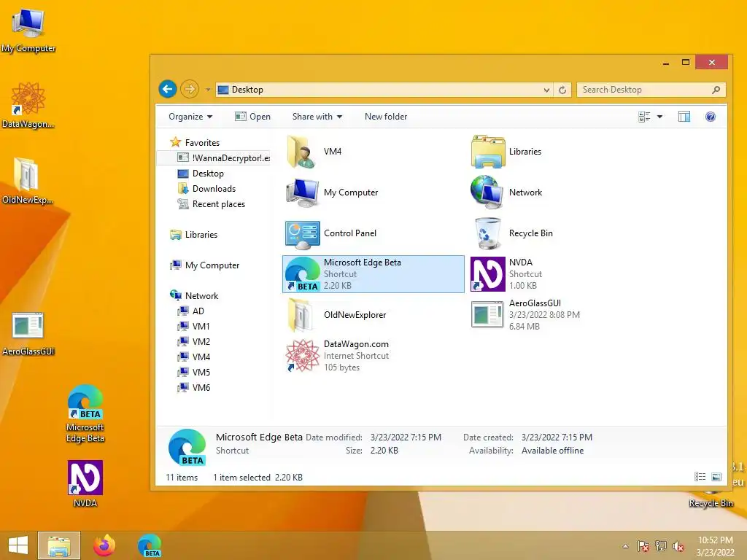This screenshot has height=560, width=747.
Task: Select VM5 under Network
Action: coord(193,372)
